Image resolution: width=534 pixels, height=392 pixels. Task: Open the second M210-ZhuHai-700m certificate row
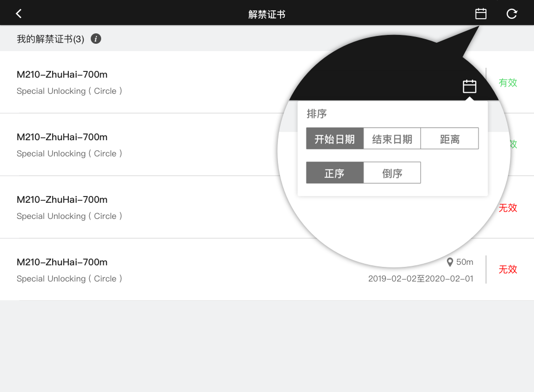pos(62,137)
